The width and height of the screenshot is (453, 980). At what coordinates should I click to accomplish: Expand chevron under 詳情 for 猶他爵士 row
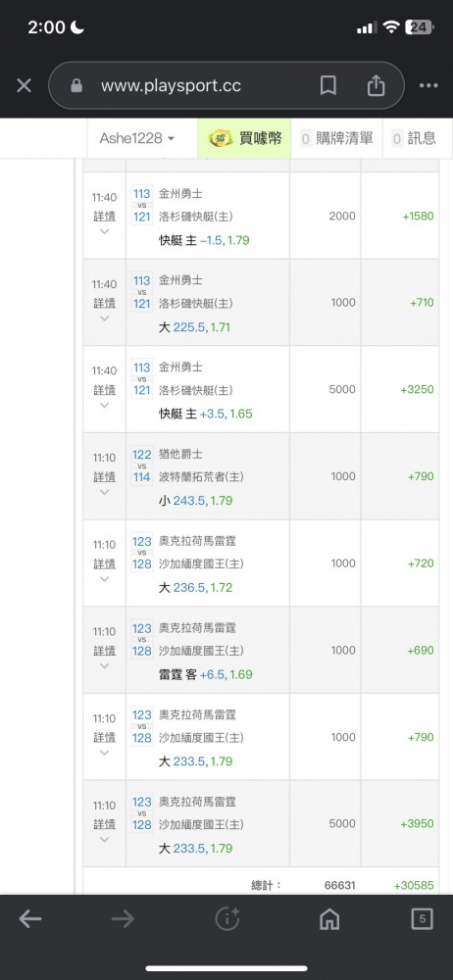pos(105,493)
